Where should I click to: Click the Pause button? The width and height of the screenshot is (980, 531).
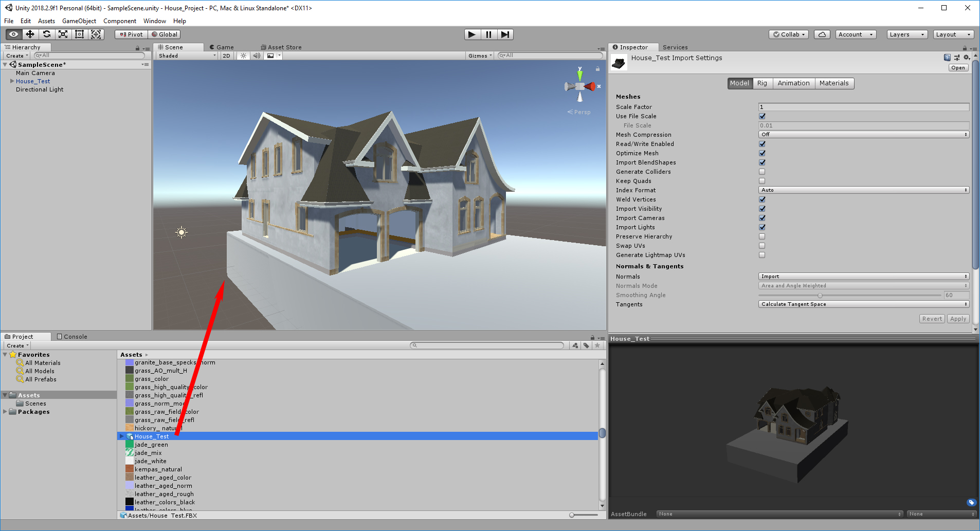pos(488,34)
